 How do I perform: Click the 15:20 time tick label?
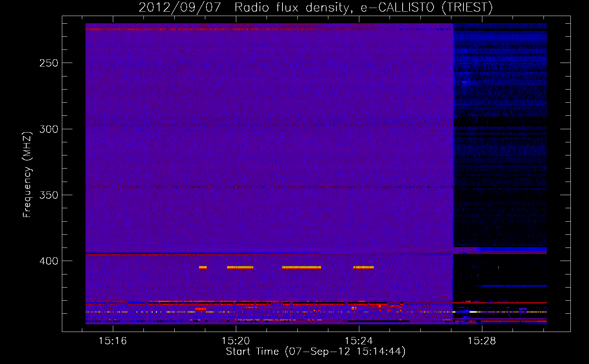coord(236,341)
